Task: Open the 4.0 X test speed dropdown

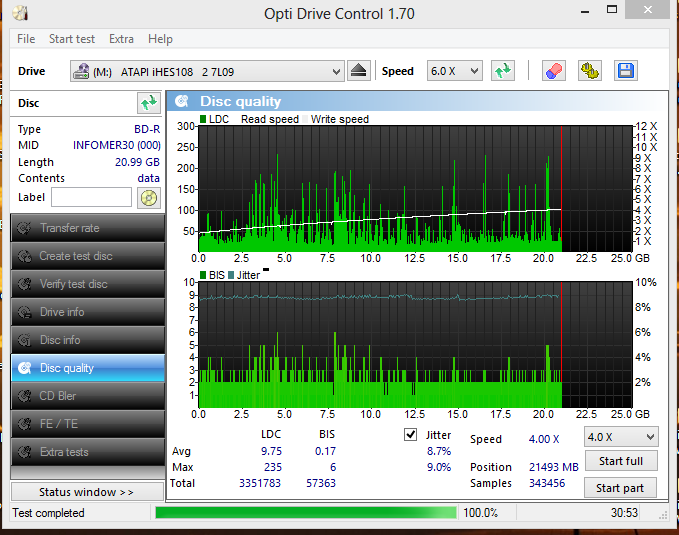Action: click(x=621, y=437)
